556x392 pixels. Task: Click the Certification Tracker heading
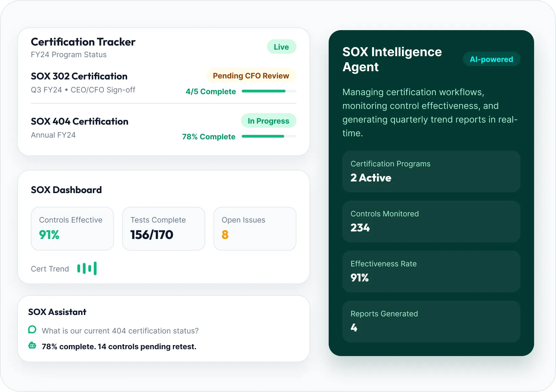point(83,42)
